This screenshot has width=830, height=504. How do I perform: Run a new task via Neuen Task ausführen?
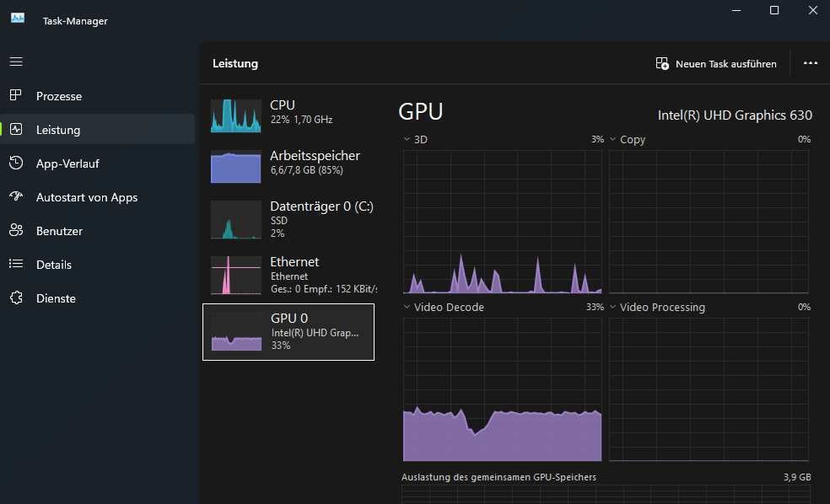coord(716,63)
